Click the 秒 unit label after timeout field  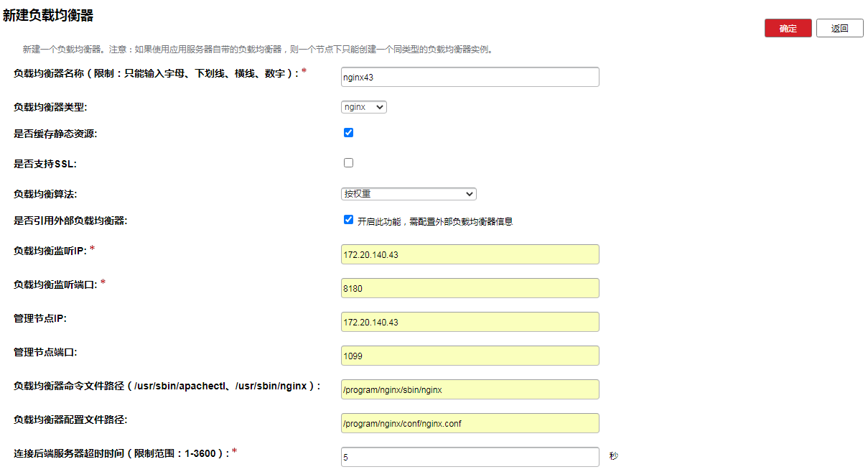tap(613, 456)
